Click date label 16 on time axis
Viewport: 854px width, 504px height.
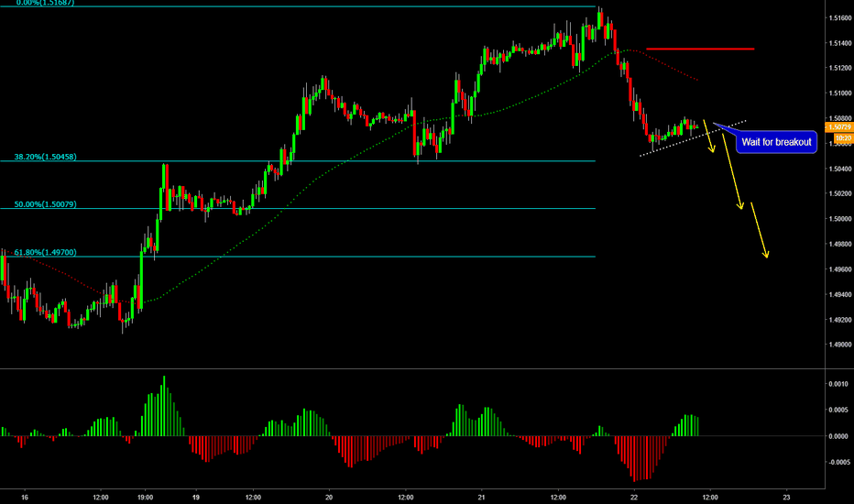click(25, 498)
